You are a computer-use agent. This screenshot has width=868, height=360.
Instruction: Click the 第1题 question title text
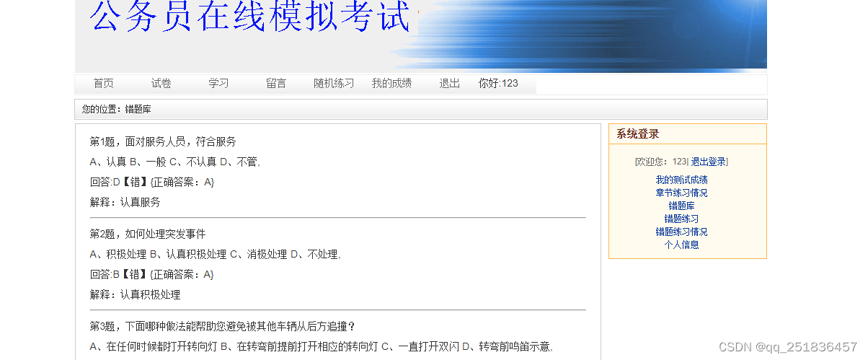[x=163, y=141]
